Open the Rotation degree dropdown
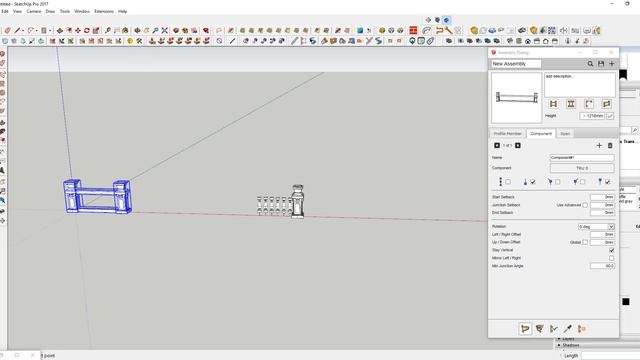The width and height of the screenshot is (640, 360). point(611,227)
